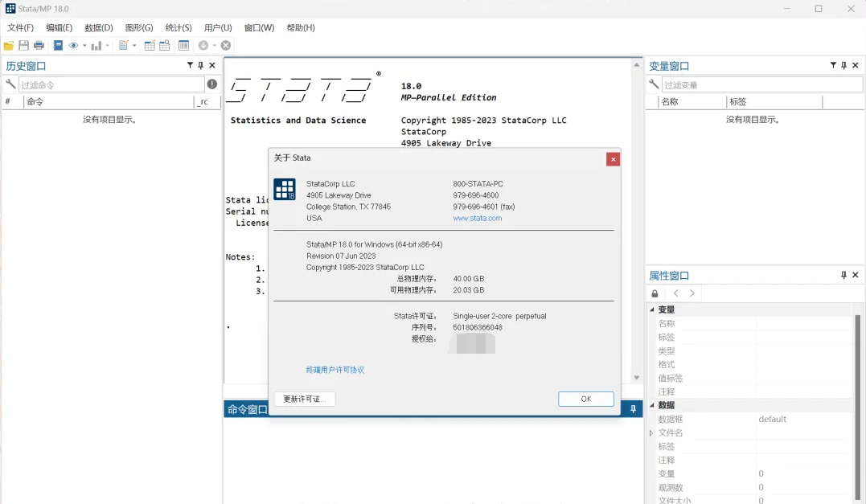Open the 数据(D) menu

(x=99, y=27)
